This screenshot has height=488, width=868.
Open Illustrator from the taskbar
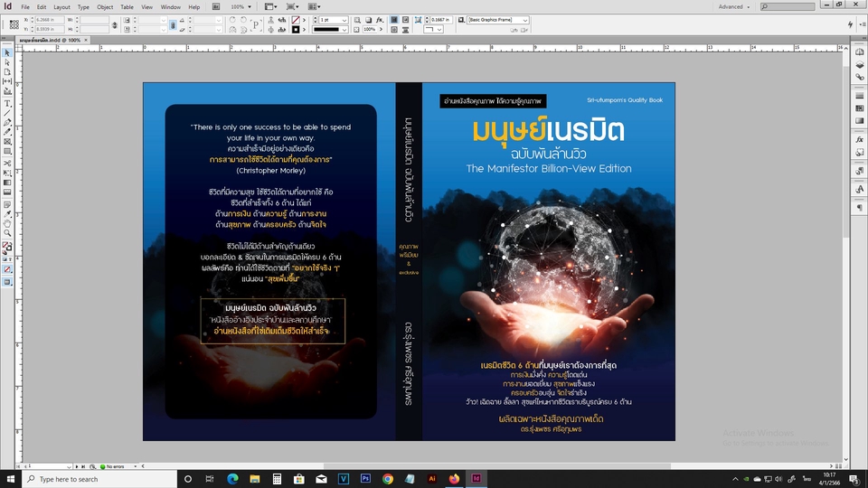(x=432, y=479)
